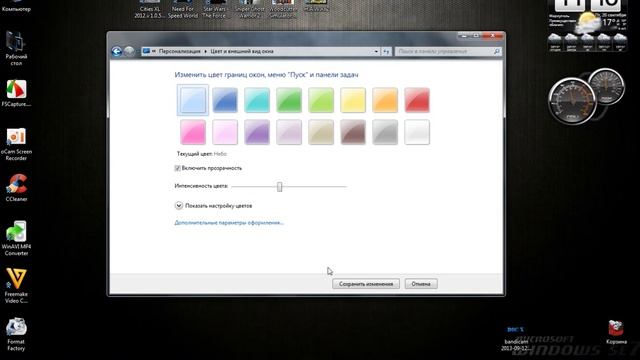Select the beige tan color swatch
This screenshot has height=360, width=640.
point(321,132)
